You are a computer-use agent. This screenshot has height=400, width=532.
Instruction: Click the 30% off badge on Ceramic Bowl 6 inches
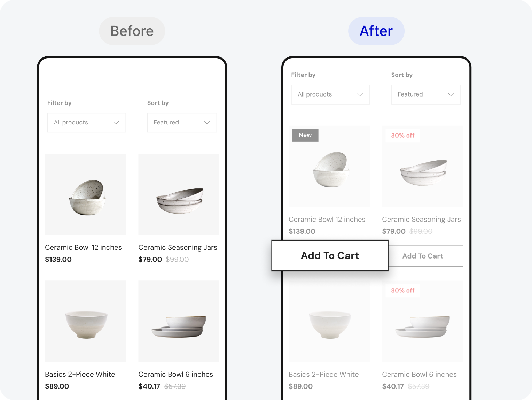[403, 291]
